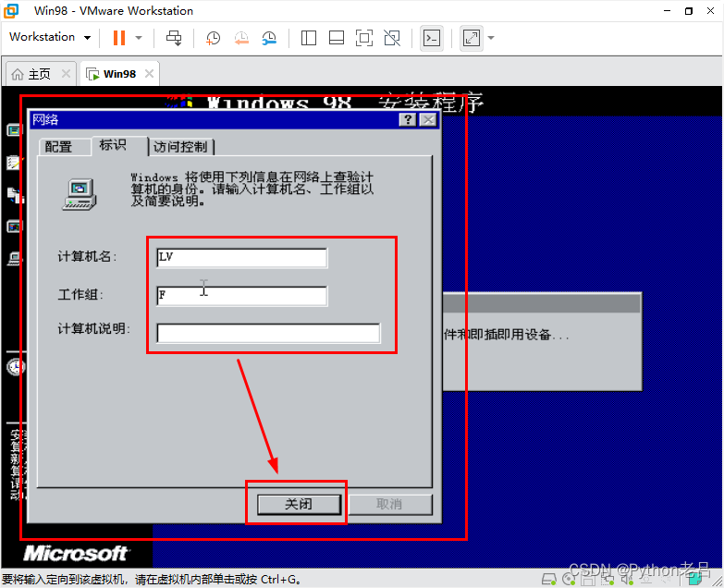The width and height of the screenshot is (724, 588).
Task: Take a snapshot of this virtual machine
Action: point(213,38)
